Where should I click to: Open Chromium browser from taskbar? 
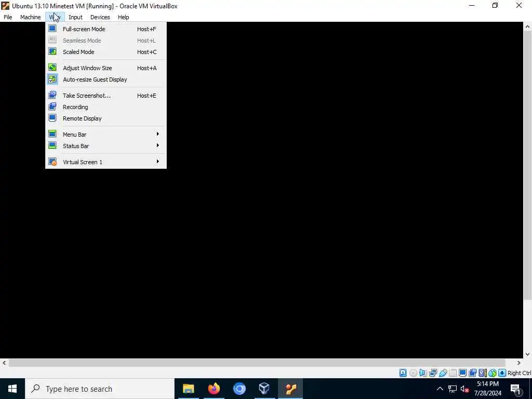pos(239,389)
